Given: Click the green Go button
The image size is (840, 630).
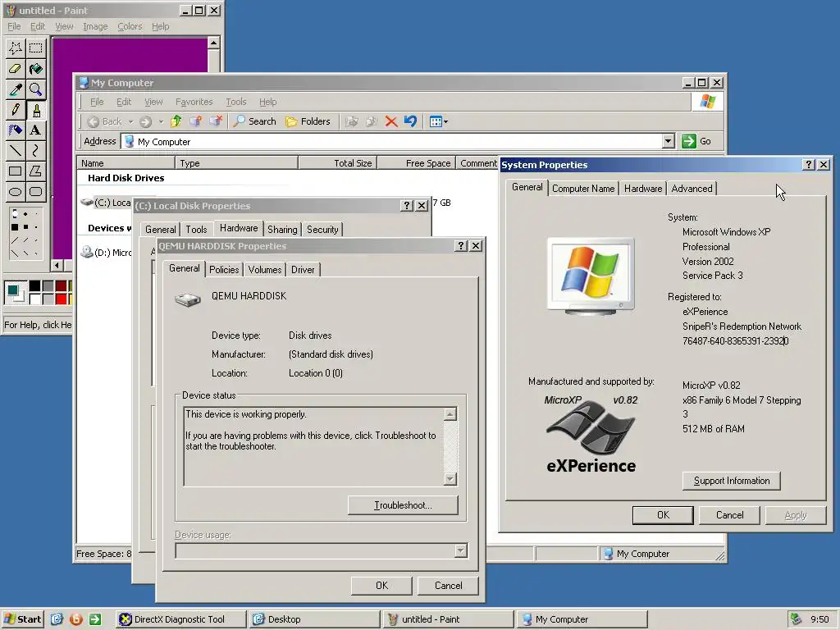Looking at the screenshot, I should 696,141.
